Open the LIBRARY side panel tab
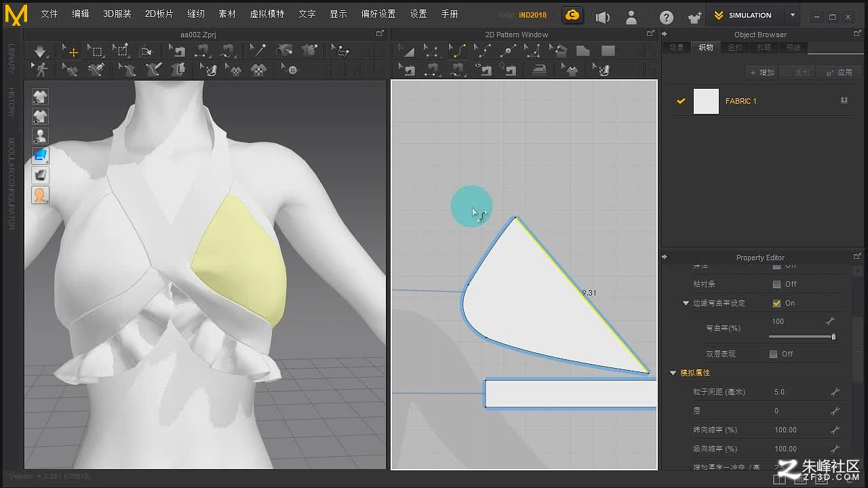 click(x=12, y=60)
